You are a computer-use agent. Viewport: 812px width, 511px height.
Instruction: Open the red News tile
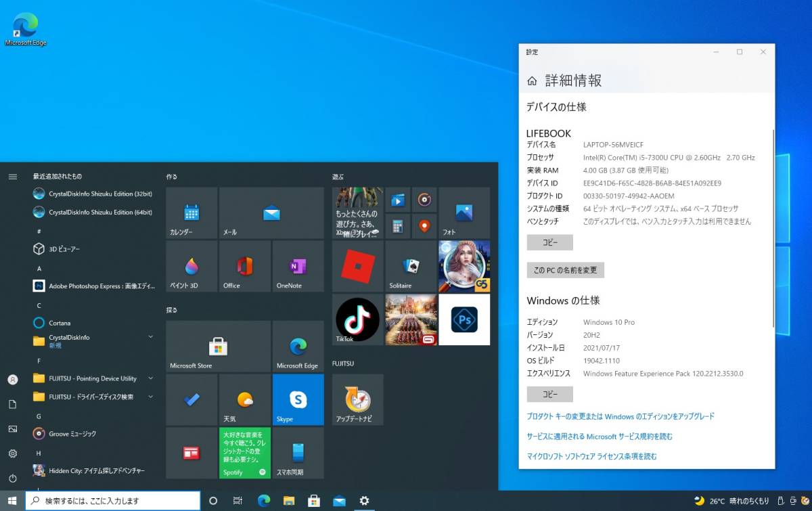[191, 453]
